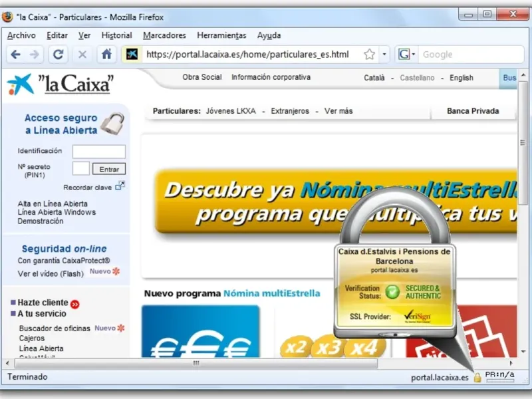Image resolution: width=532 pixels, height=399 pixels.
Task: Open the Ver menu
Action: click(84, 35)
